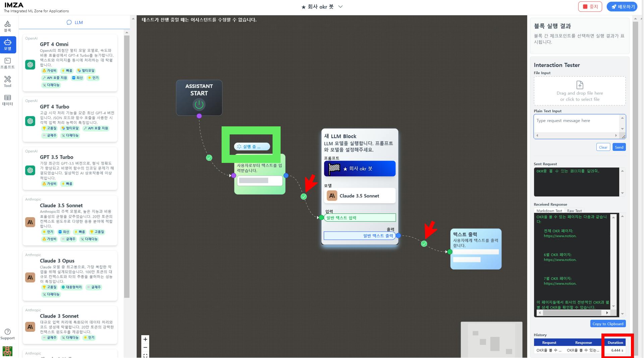
Task: Click the fit view canvas button
Action: click(145, 355)
